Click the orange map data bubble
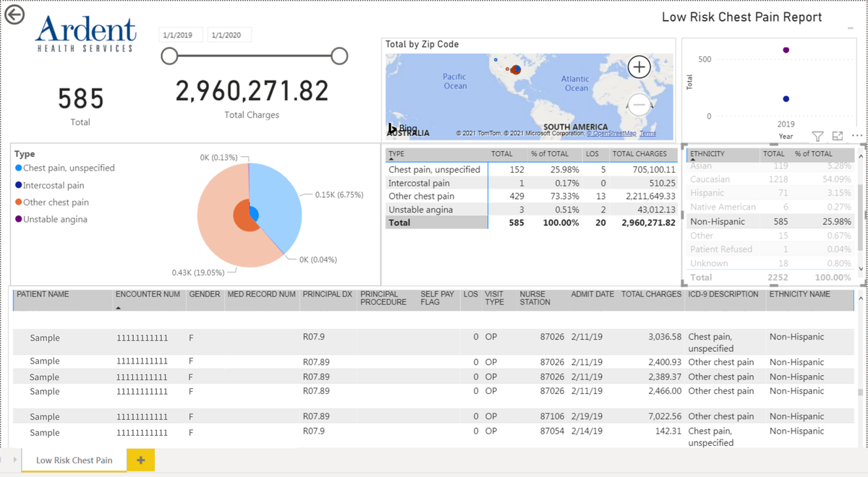The height and width of the screenshot is (477, 868). (516, 70)
